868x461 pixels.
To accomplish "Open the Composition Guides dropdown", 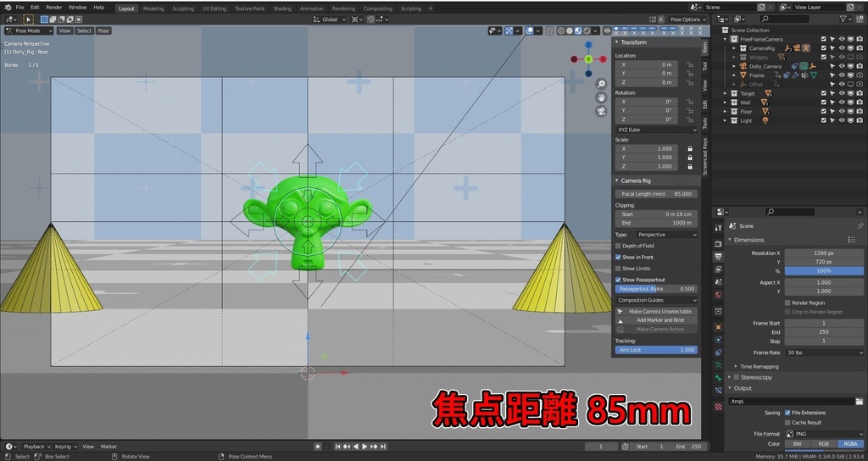I will click(657, 300).
